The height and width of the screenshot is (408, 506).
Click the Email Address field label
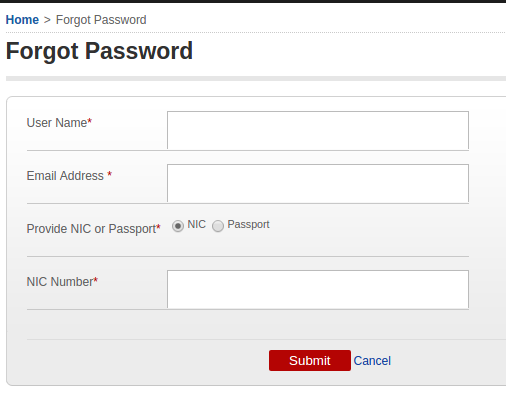(65, 176)
